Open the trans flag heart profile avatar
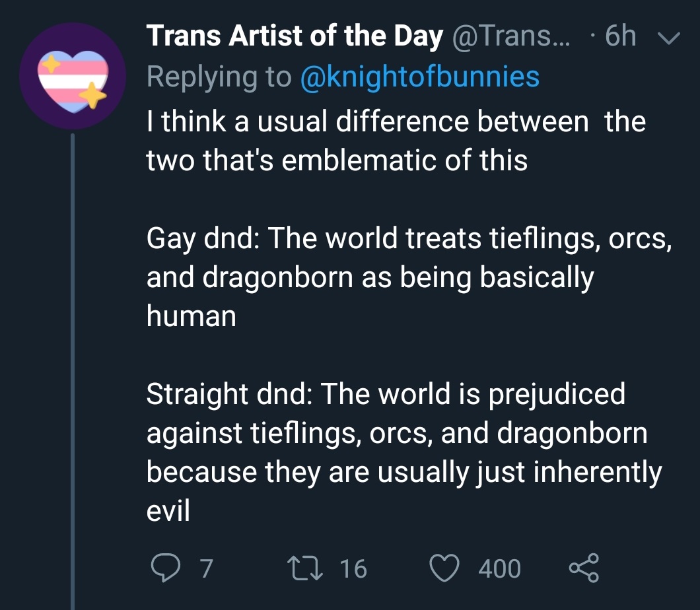This screenshot has width=700, height=610. point(73,77)
